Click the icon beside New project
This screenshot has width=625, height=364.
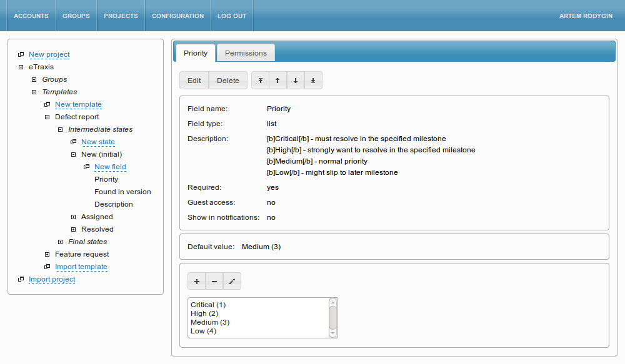(21, 54)
